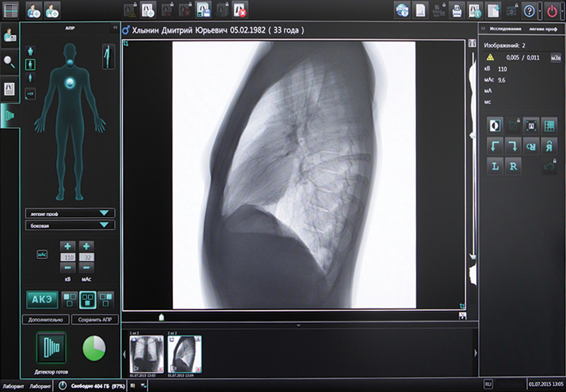Switch to the Исследование tab
The image size is (566, 392).
tap(505, 29)
